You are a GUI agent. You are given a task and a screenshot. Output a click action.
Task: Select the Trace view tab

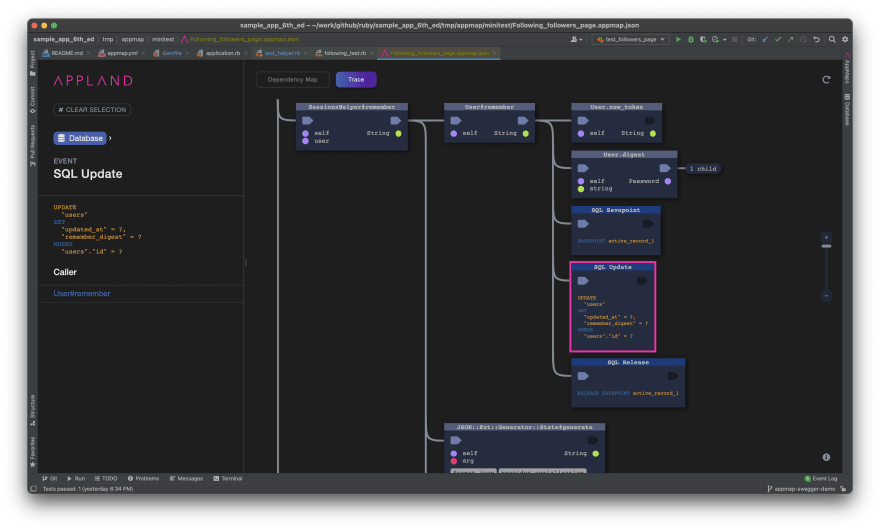pos(356,80)
